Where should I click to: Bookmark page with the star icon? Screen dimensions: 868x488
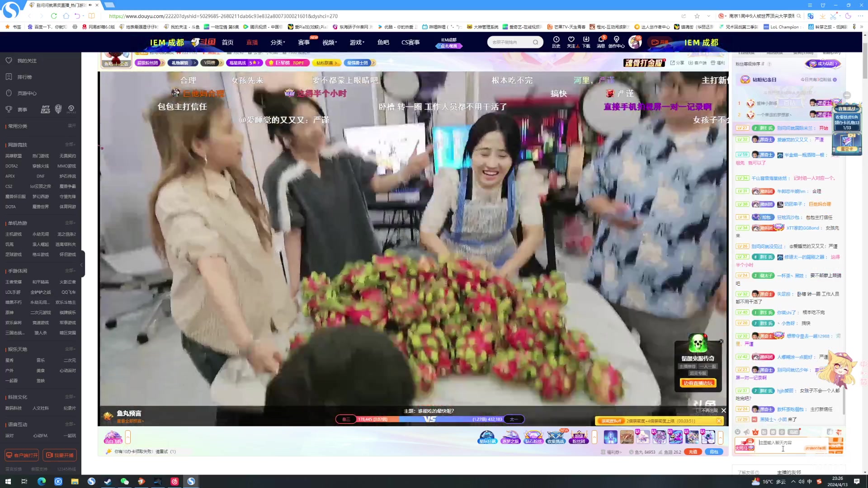click(697, 16)
